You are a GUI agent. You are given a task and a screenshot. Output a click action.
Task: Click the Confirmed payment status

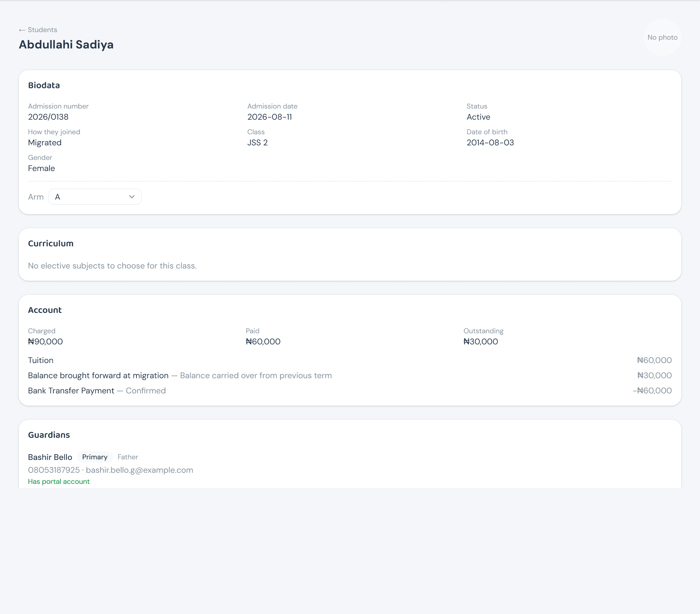(146, 390)
